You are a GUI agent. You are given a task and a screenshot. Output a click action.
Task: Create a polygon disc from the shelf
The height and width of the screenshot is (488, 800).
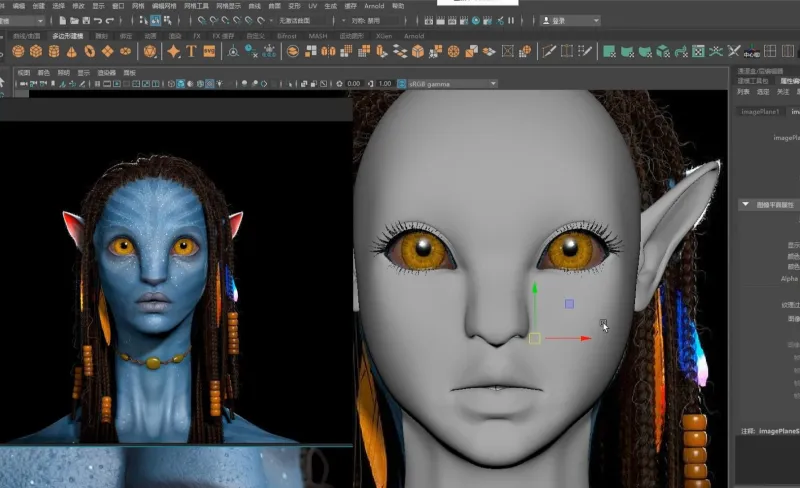pyautogui.click(x=125, y=51)
